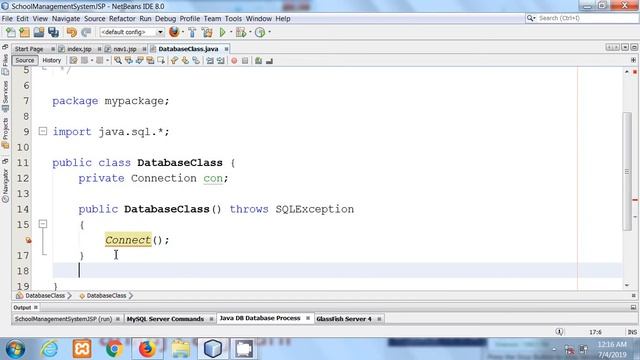Open the Tools menu
The width and height of the screenshot is (640, 360).
click(233, 19)
